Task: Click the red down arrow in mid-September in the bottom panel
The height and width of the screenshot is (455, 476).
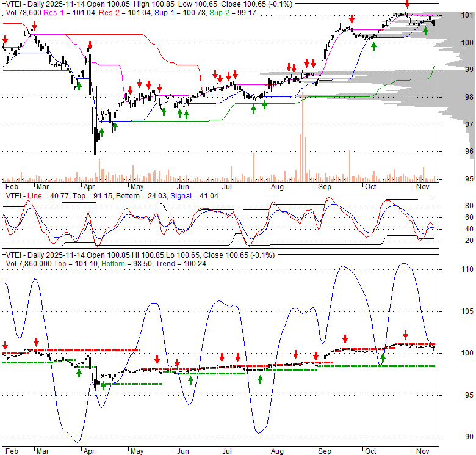Action: coord(345,338)
